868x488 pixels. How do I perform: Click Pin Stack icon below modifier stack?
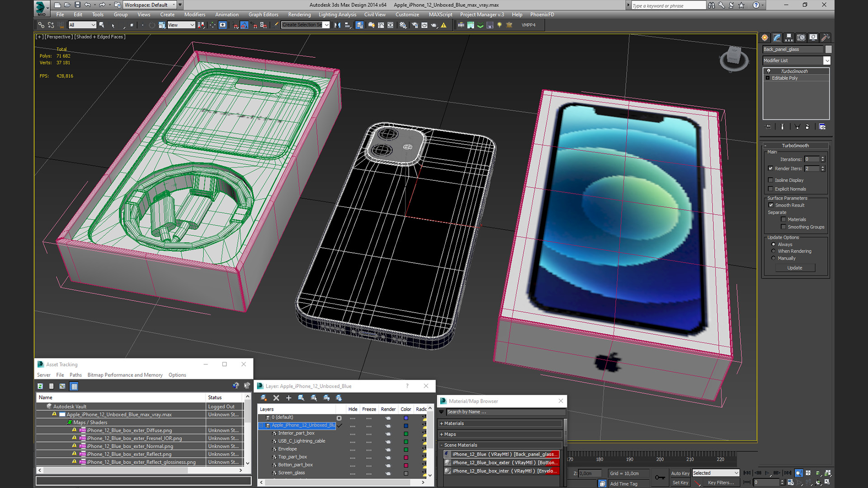768,127
